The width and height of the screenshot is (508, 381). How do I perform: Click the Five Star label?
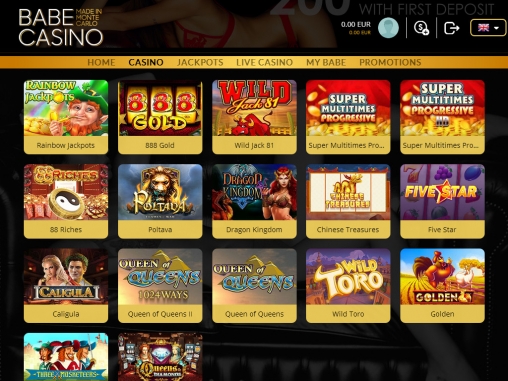coord(442,230)
